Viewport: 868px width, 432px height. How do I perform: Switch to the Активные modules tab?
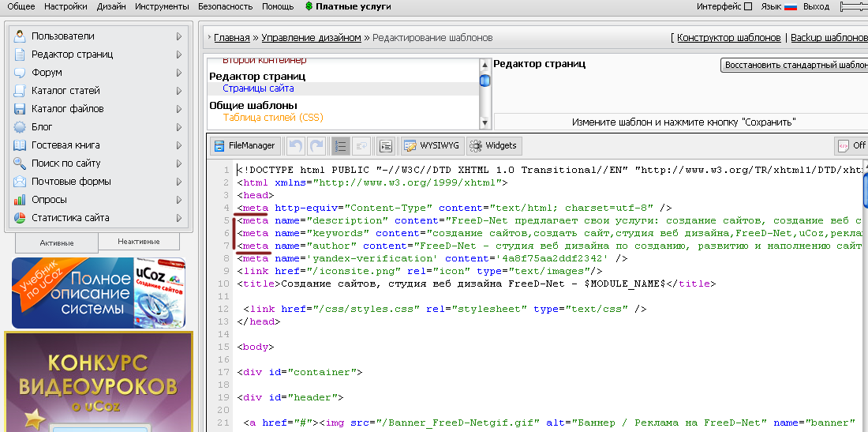coord(57,242)
